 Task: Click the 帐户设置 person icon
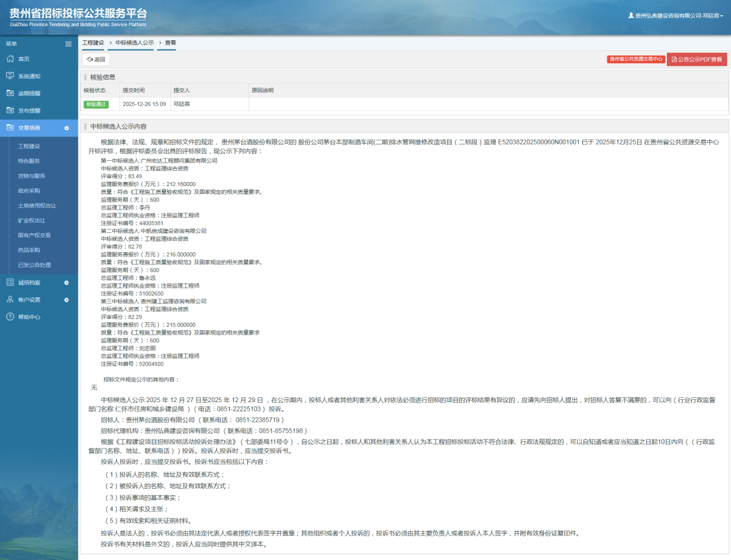click(10, 300)
